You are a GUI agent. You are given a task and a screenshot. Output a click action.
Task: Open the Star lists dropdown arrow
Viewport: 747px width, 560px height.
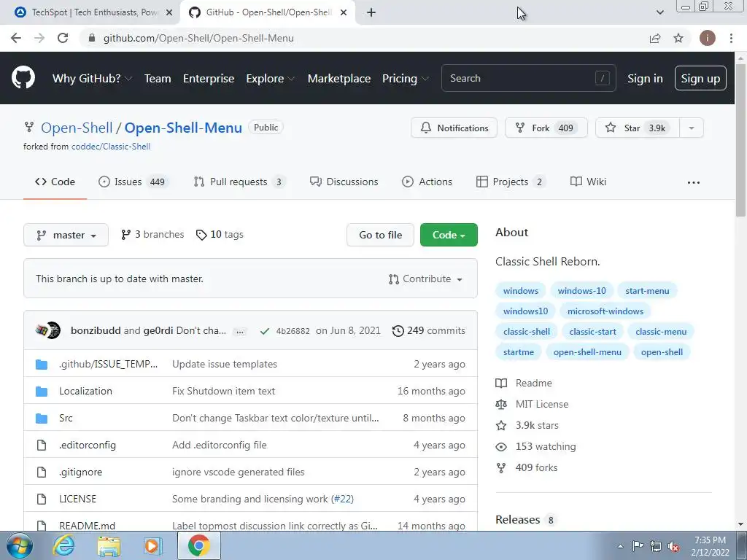click(x=692, y=128)
